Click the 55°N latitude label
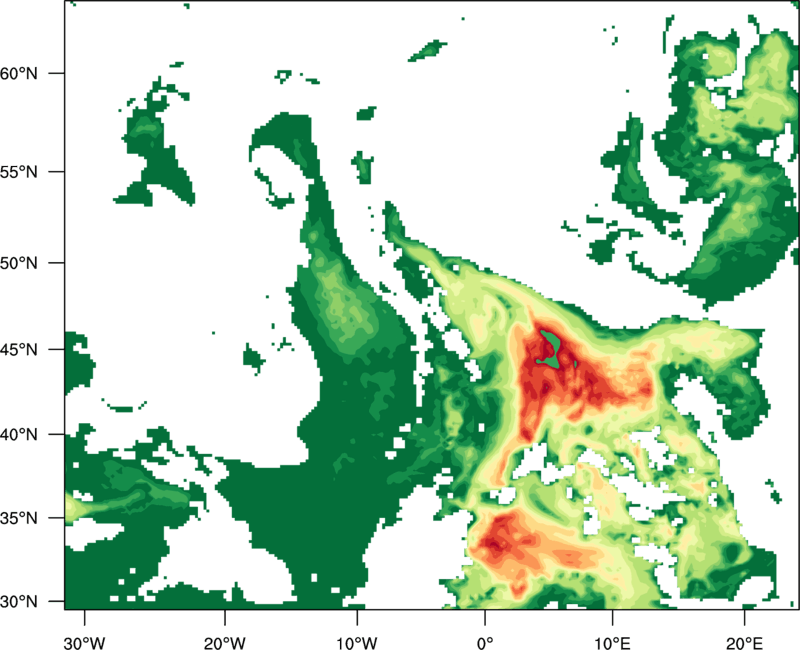 click(x=19, y=172)
